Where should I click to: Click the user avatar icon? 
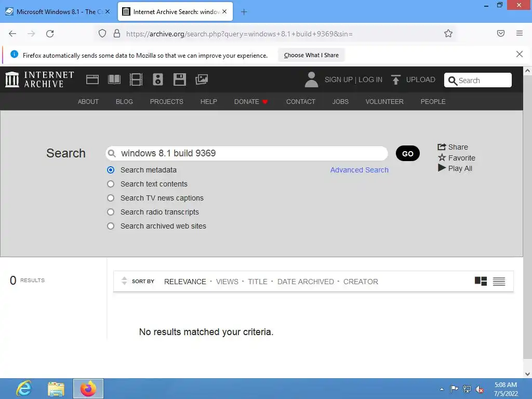point(312,79)
